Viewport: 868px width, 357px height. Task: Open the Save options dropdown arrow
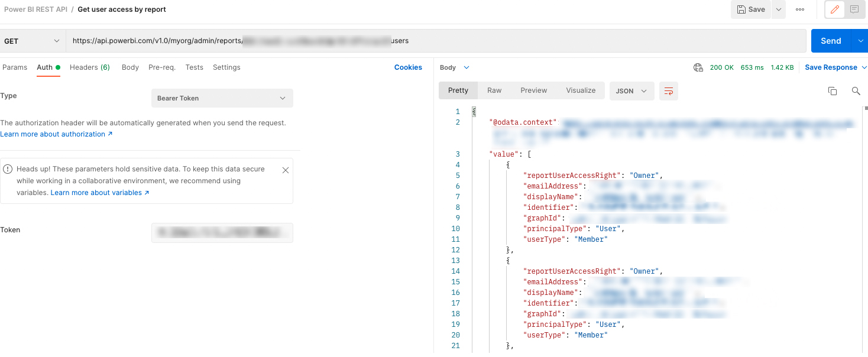click(x=778, y=9)
